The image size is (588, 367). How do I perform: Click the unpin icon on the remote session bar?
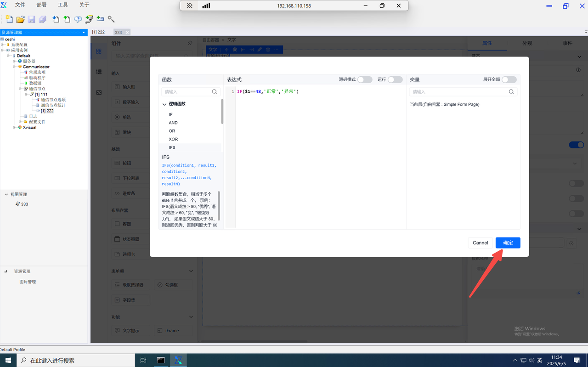189,6
